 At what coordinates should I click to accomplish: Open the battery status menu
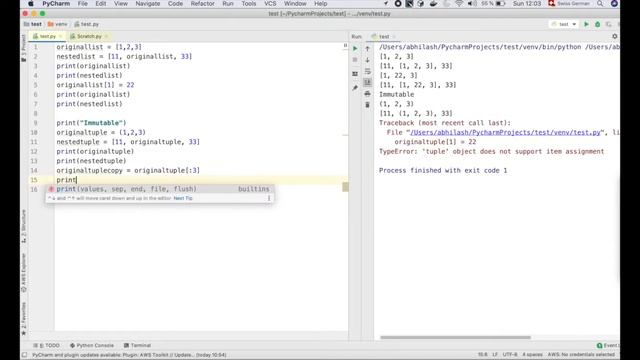tap(493, 4)
